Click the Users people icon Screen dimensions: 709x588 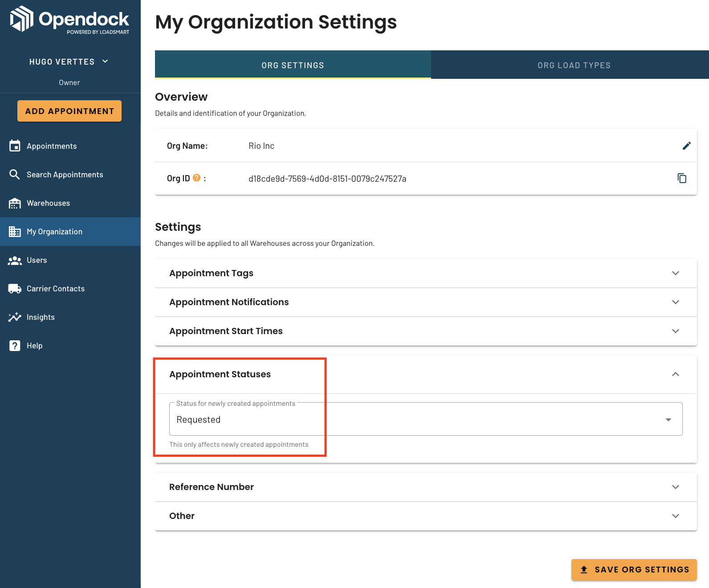click(x=15, y=260)
